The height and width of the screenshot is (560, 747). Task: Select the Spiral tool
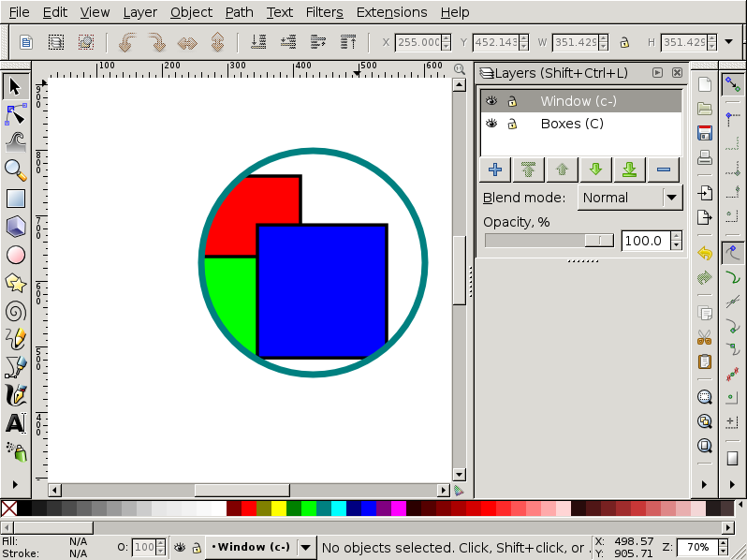pyautogui.click(x=16, y=312)
